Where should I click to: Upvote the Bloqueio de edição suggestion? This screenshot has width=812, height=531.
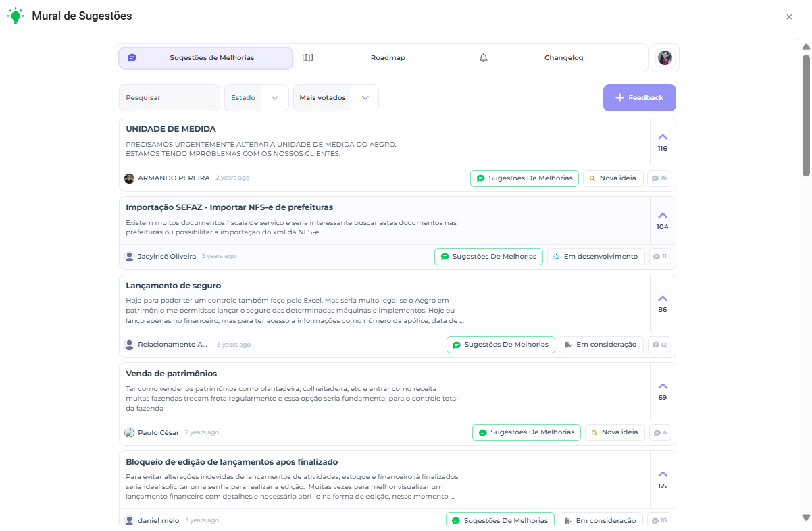pyautogui.click(x=662, y=474)
